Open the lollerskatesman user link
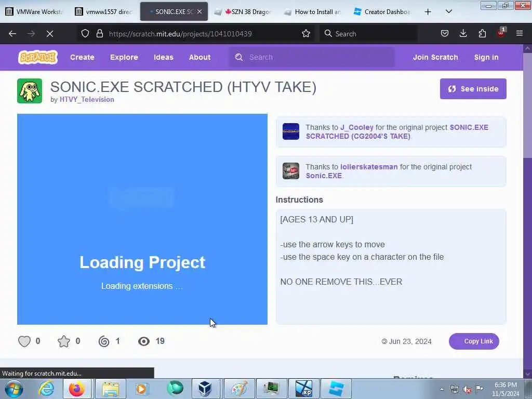Viewport: 532px width, 399px height. (x=369, y=167)
